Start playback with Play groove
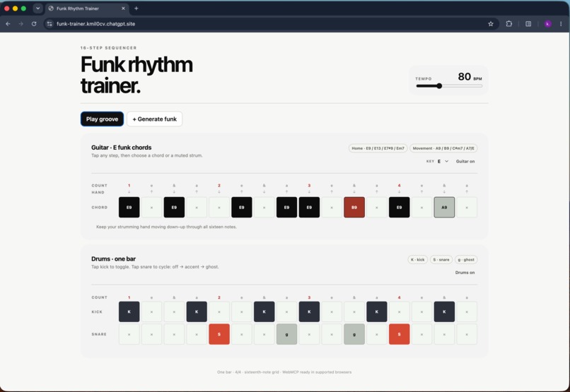This screenshot has height=392, width=570. [102, 119]
